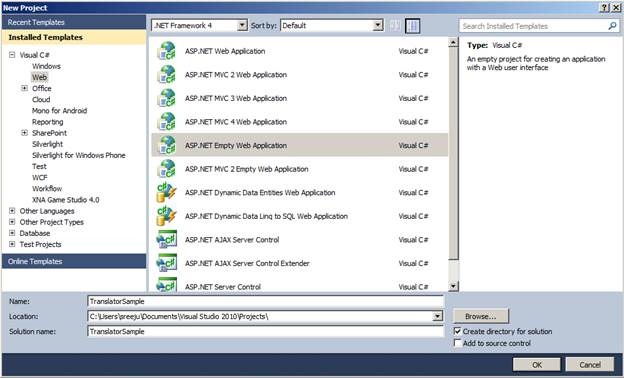Click the ASP.NET MVC 2 Empty Web Application icon

(x=167, y=169)
